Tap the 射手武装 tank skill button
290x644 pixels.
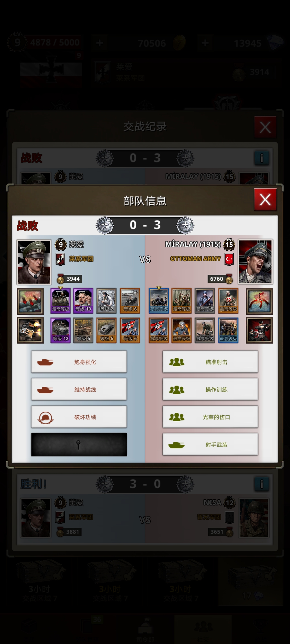pyautogui.click(x=210, y=444)
